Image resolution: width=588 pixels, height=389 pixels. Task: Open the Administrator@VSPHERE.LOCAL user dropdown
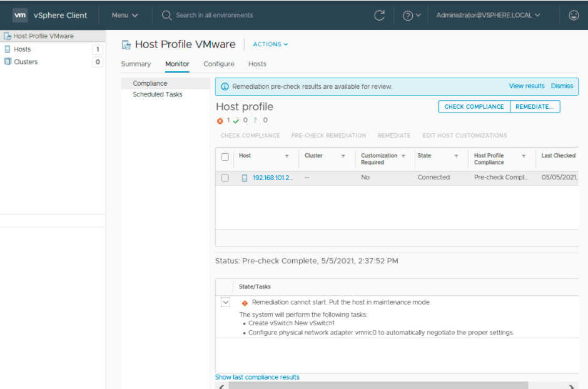pos(488,16)
